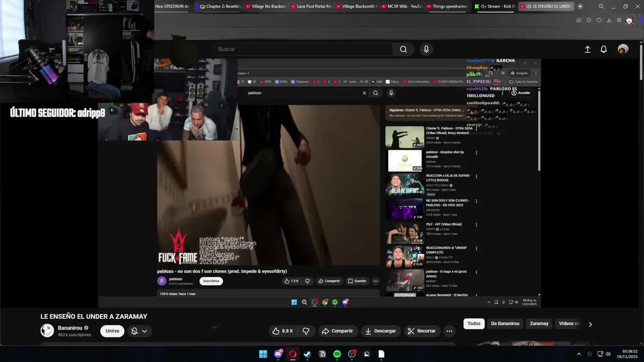
Task: Open the more actions ellipsis beside Recortar
Action: point(449,331)
